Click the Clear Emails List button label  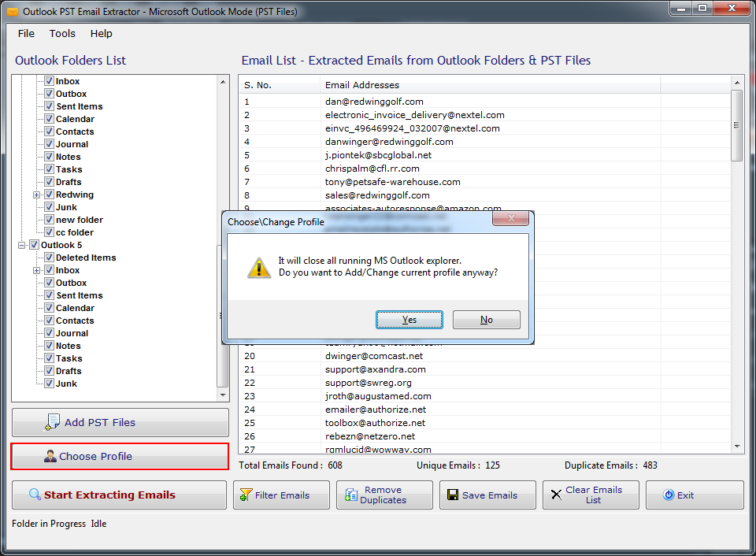[594, 495]
